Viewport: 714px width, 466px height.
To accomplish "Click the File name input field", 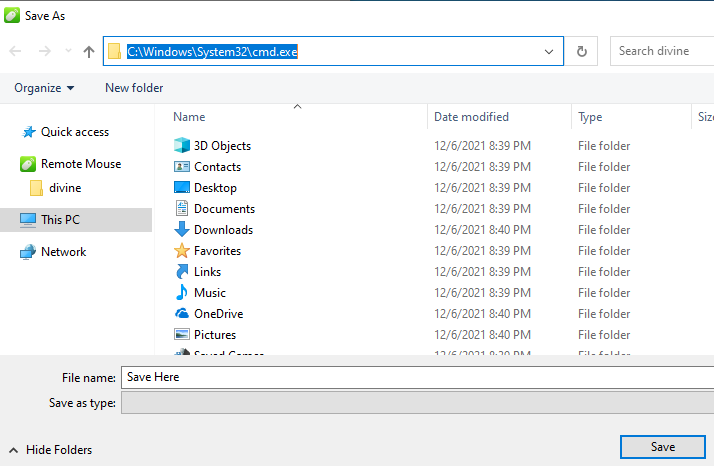I will (417, 377).
